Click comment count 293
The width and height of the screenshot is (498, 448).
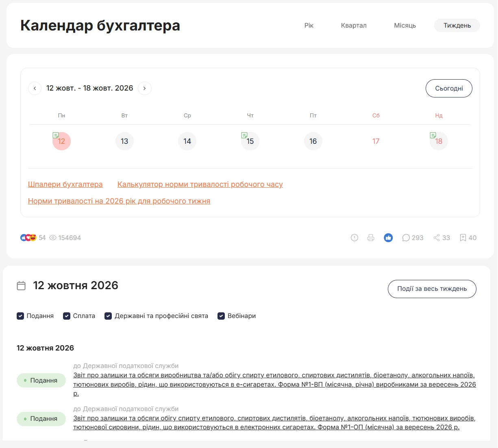coord(418,238)
